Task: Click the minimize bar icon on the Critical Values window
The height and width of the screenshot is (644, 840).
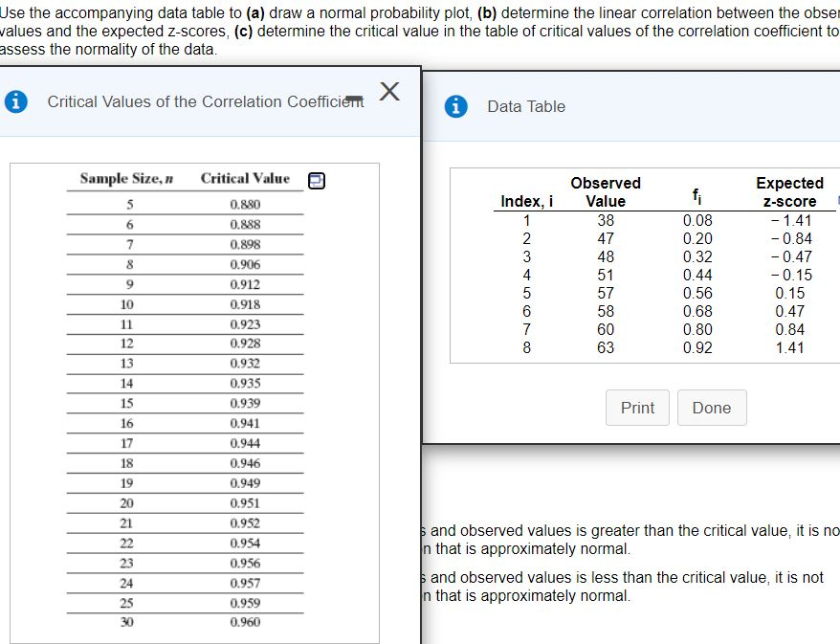Action: click(x=355, y=96)
